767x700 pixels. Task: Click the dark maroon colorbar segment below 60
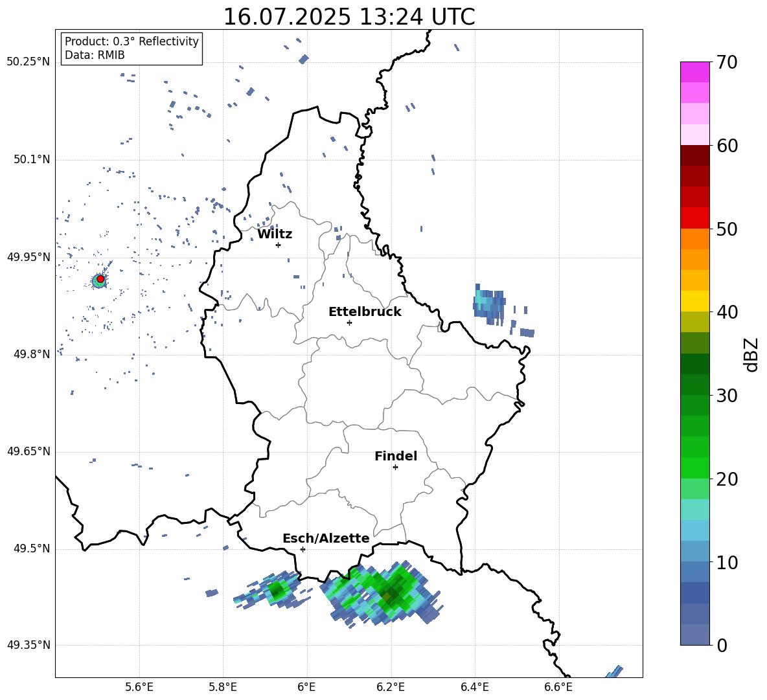695,156
